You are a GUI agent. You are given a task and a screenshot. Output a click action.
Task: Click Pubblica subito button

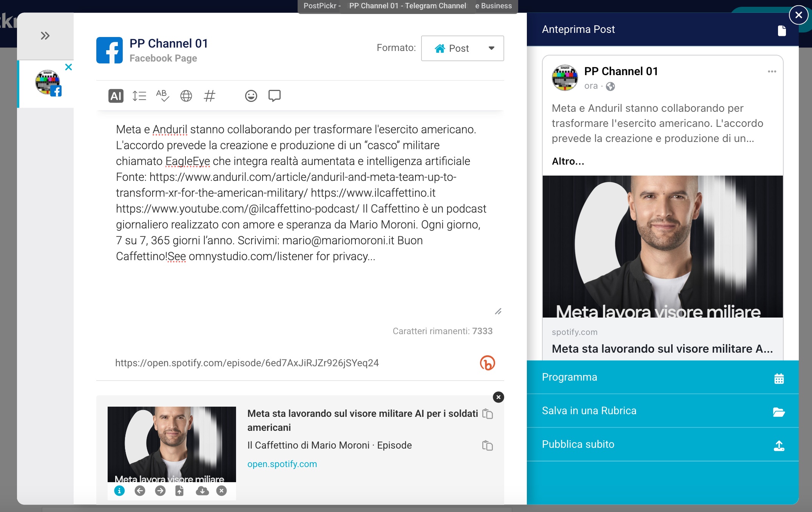tap(662, 444)
